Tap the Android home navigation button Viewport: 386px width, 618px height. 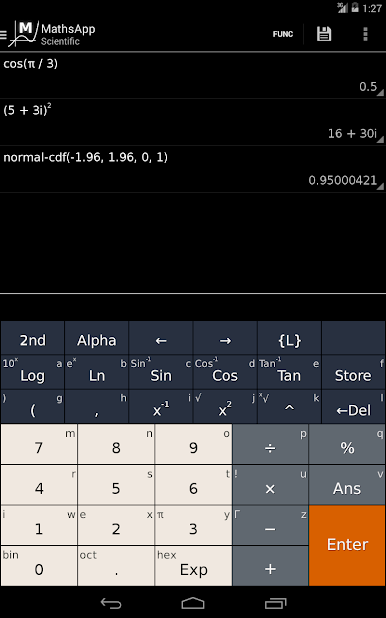(193, 603)
